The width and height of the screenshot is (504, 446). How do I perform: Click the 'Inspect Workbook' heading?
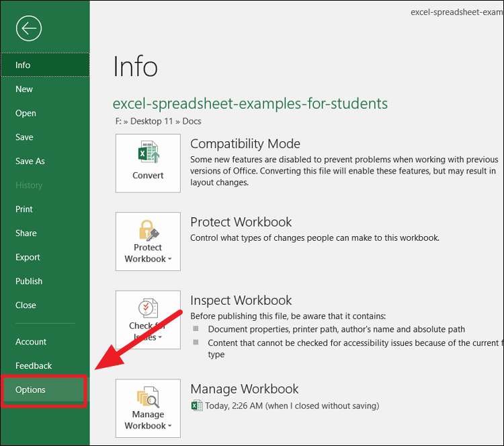pos(241,301)
